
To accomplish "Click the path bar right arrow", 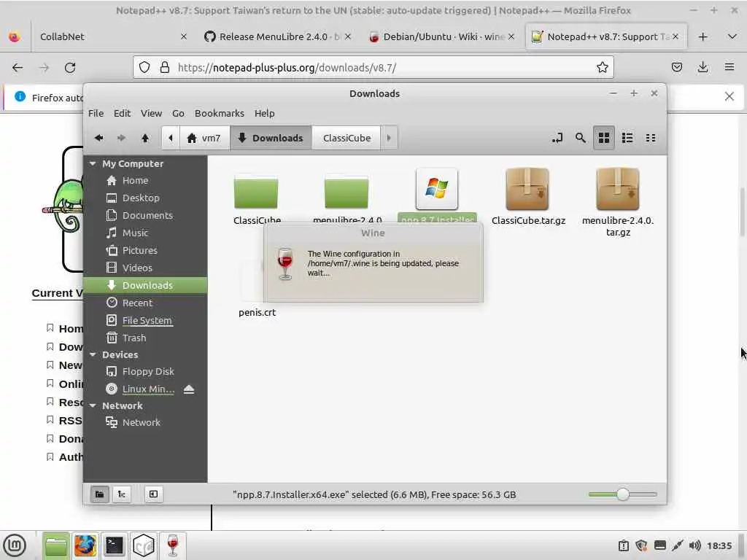I will [389, 138].
